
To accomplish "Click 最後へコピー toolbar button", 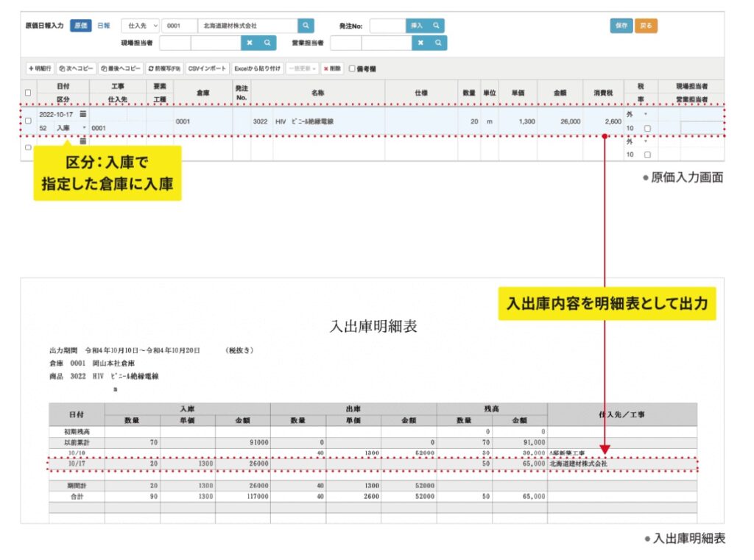I will click(x=121, y=68).
